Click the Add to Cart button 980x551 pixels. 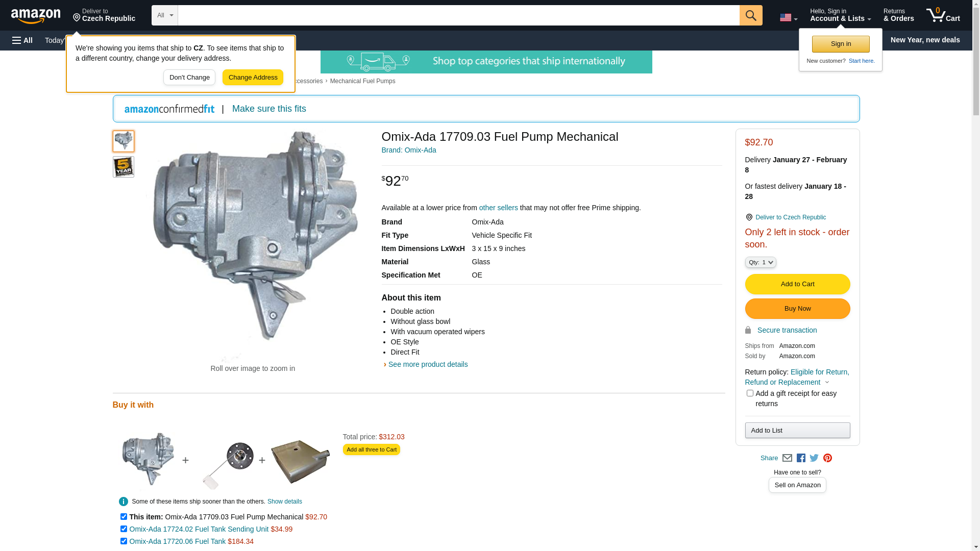pos(797,284)
